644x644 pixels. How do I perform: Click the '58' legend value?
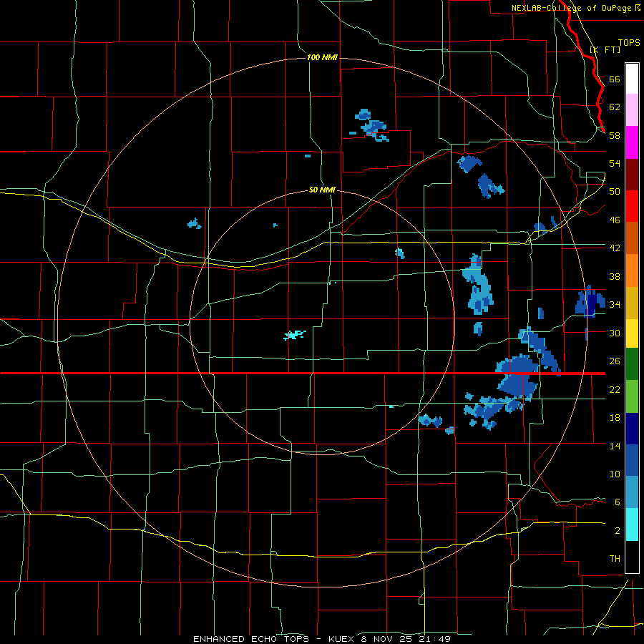click(x=615, y=135)
